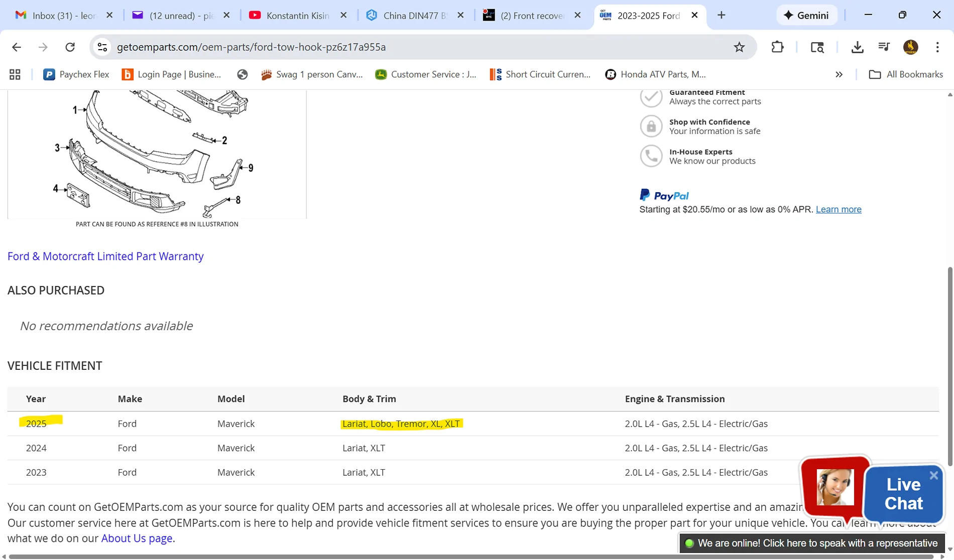The height and width of the screenshot is (560, 954).
Task: Open Ford & Motorcraft Limited Part Warranty link
Action: [105, 256]
